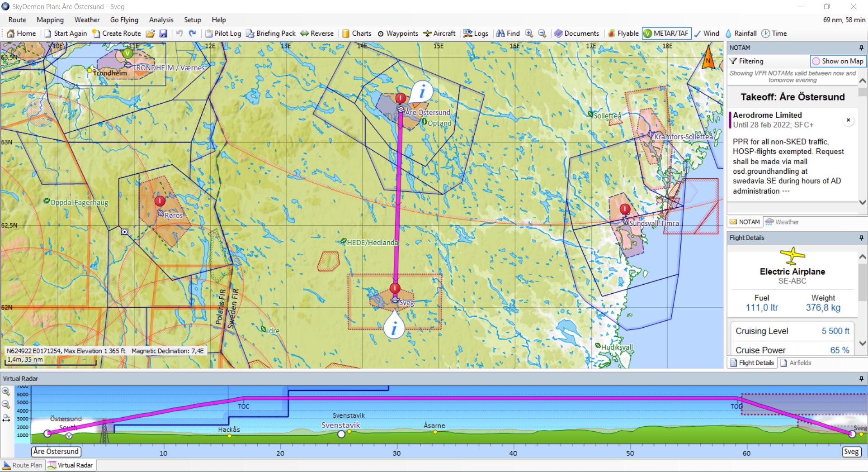Screen dimensions: 868x472
Task: Click the Fuel value 111,0 ltr
Action: 762,308
